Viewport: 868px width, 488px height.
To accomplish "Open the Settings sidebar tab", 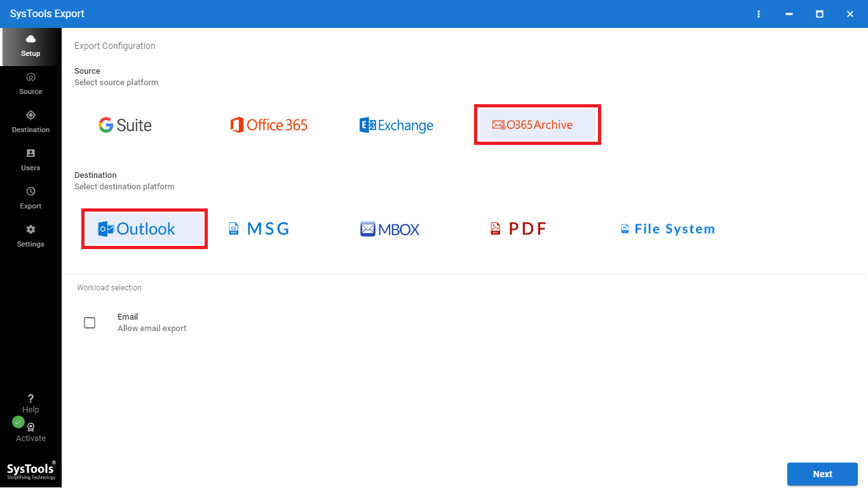I will [x=31, y=237].
